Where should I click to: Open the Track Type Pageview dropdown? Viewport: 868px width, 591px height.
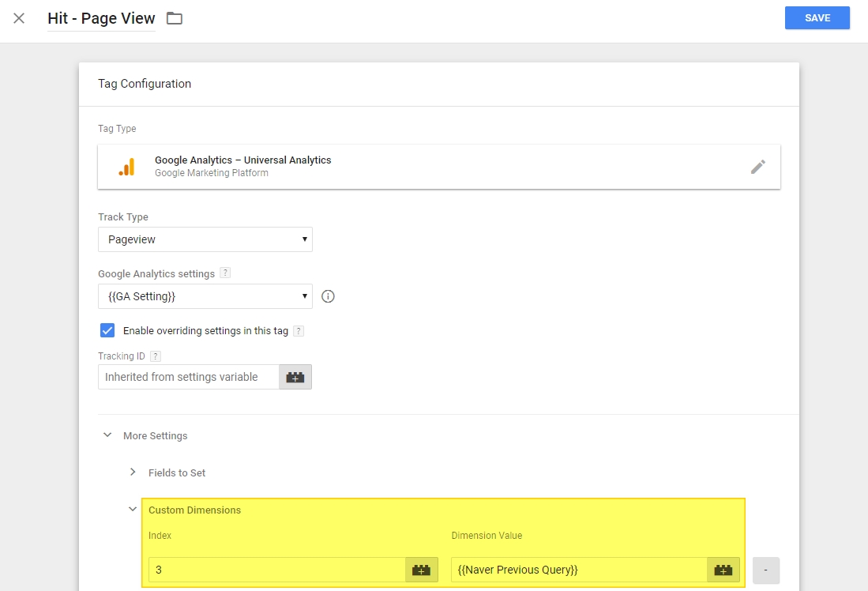coord(205,239)
